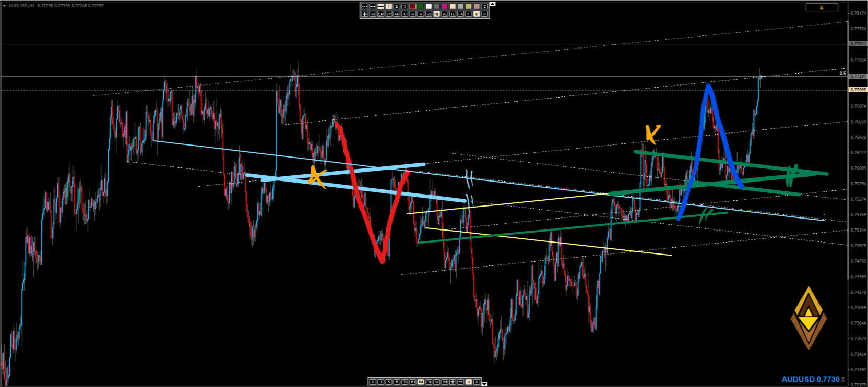Click the AUDUSD,H4 chart title text
868x387 pixels.
coord(21,6)
